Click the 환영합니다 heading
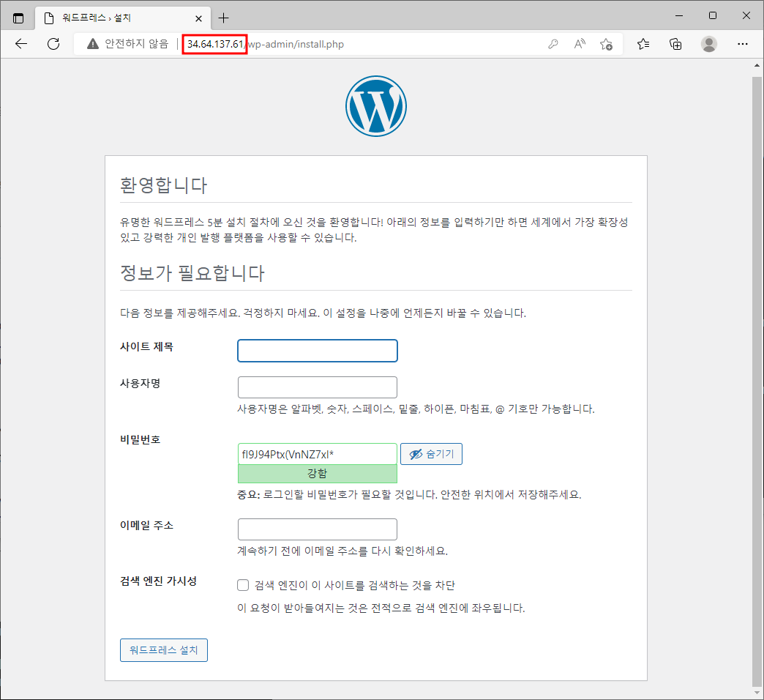This screenshot has width=764, height=700. coord(164,185)
